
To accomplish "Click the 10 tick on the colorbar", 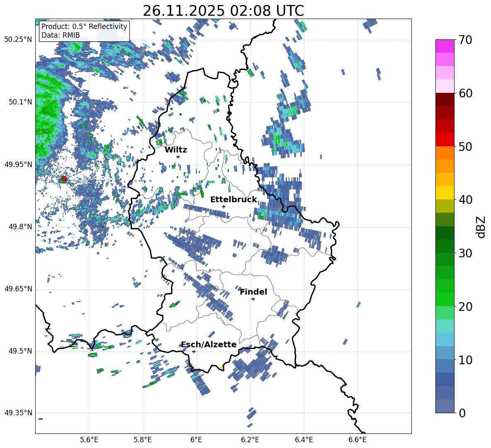I will click(x=465, y=360).
